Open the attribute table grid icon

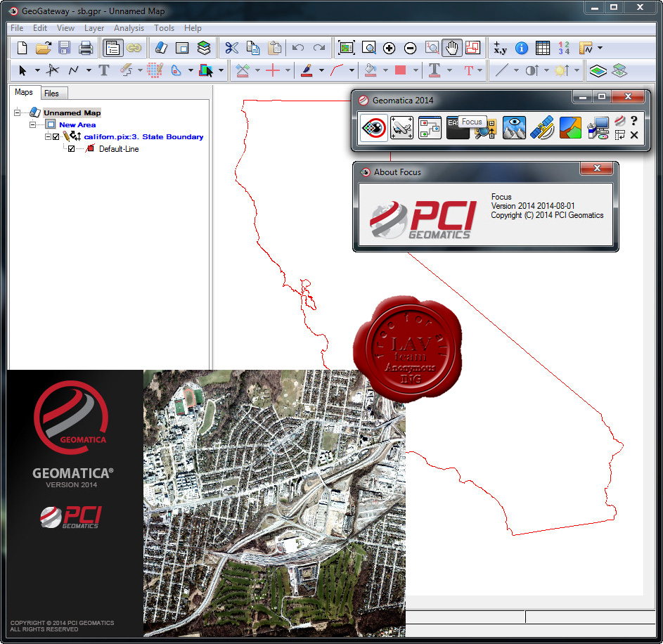tap(543, 49)
